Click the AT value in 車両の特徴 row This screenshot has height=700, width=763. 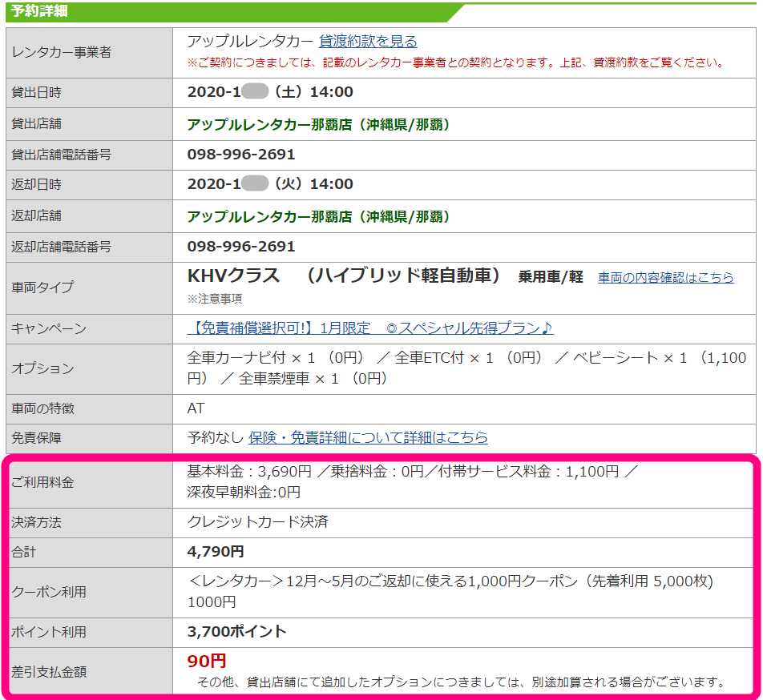(x=196, y=408)
